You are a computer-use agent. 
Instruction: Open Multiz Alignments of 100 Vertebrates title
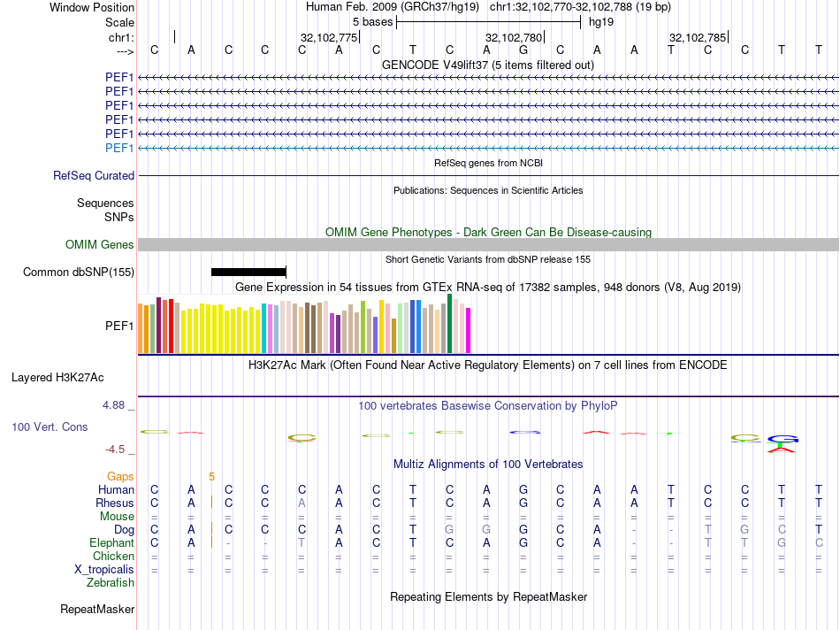(x=488, y=465)
